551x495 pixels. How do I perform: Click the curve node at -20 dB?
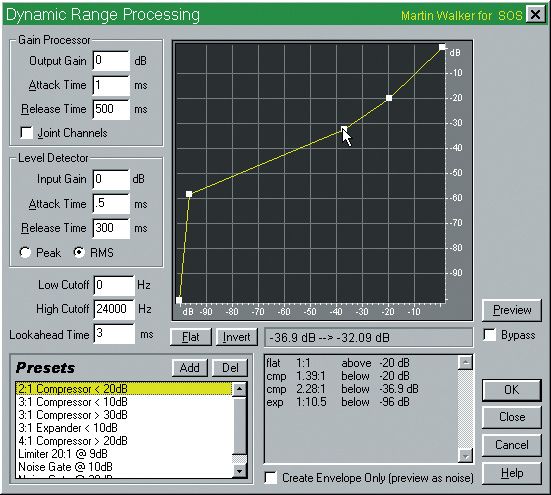click(389, 98)
